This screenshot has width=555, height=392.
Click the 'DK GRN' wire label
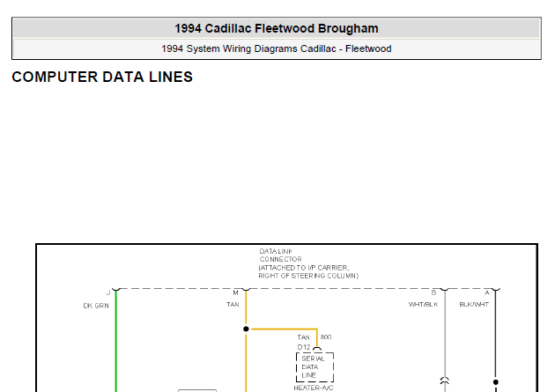pos(96,306)
